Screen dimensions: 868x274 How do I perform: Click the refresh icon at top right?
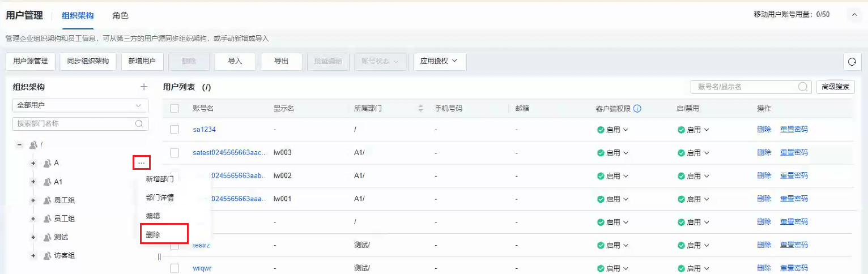[x=851, y=62]
